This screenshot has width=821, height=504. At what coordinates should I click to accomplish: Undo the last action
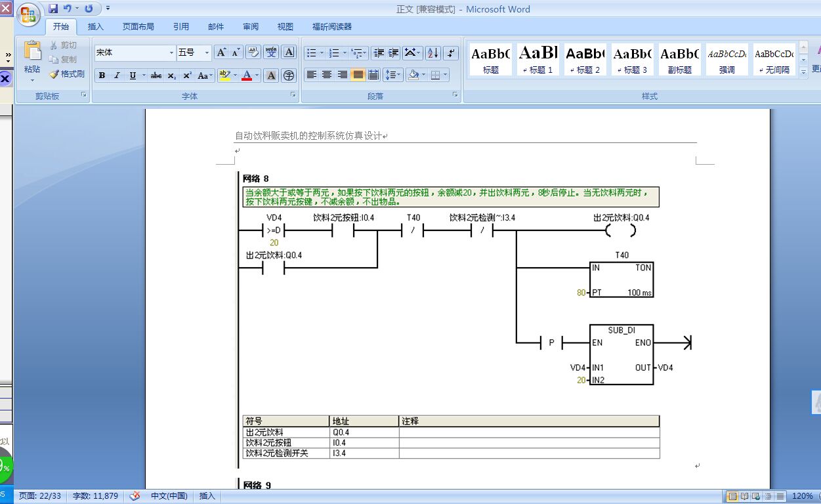[x=67, y=9]
